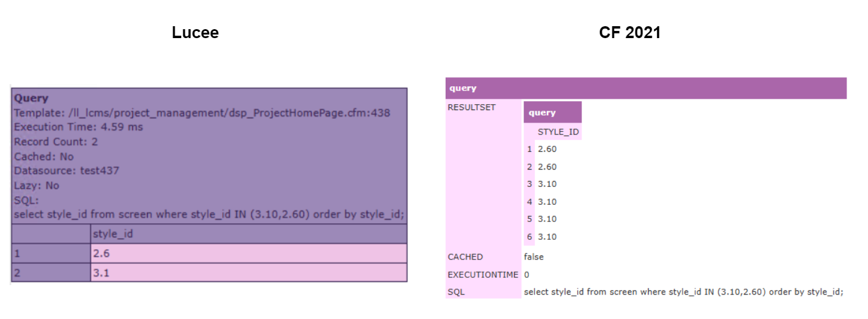
Task: Click the 2.6 cell in Lucee results
Action: [248, 253]
